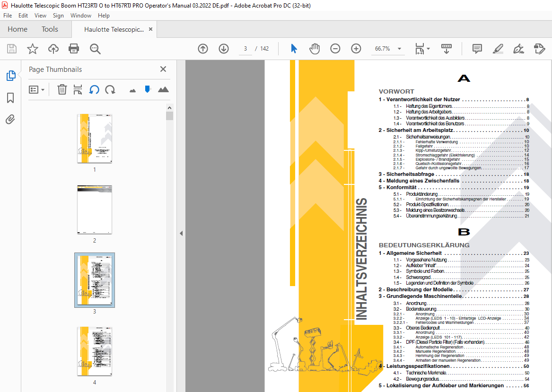
Task: Click 'Meldung eines Zwischenfalls' contents line
Action: coord(454,181)
